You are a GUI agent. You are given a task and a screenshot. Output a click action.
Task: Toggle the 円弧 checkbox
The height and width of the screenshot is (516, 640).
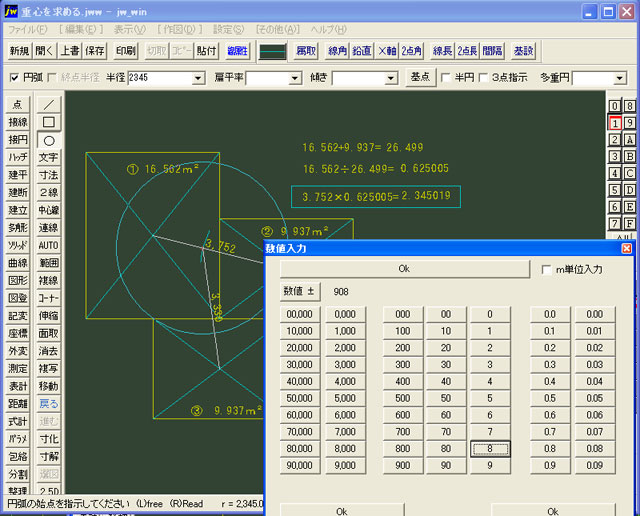pos(14,78)
